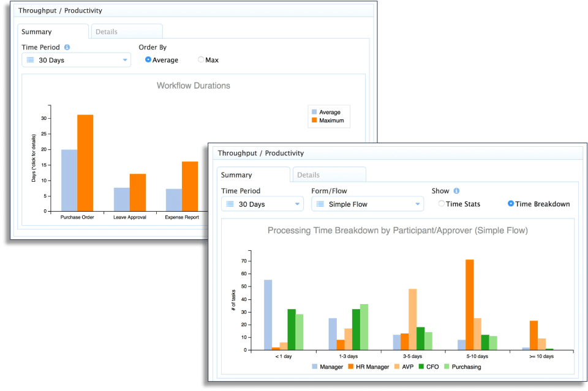
Task: Click the Maximum legend color swatch
Action: pyautogui.click(x=314, y=120)
